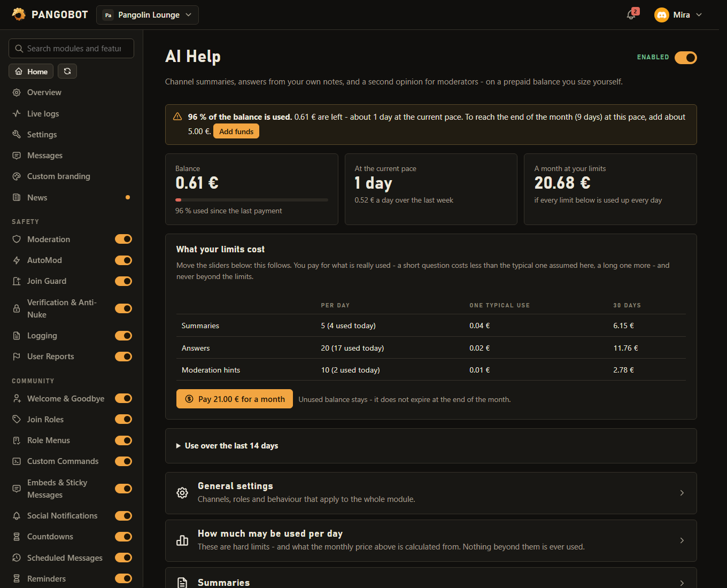
Task: Click the Add funds button
Action: pyautogui.click(x=236, y=131)
